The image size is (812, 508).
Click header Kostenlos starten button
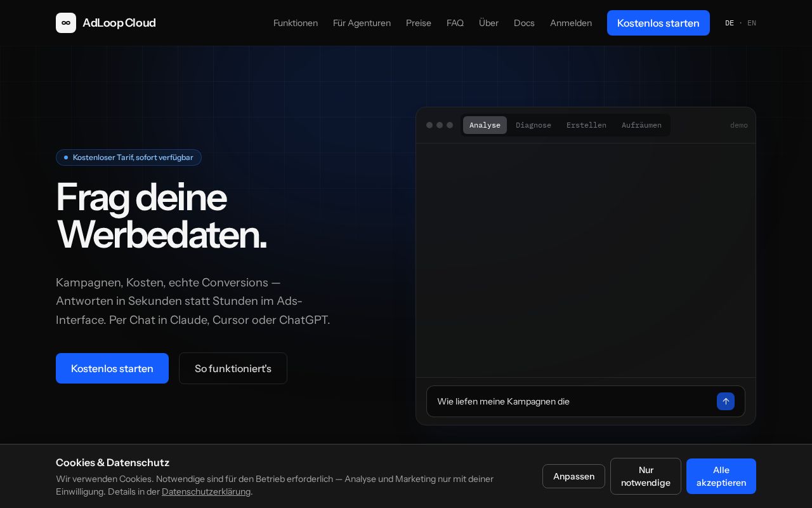tap(658, 23)
